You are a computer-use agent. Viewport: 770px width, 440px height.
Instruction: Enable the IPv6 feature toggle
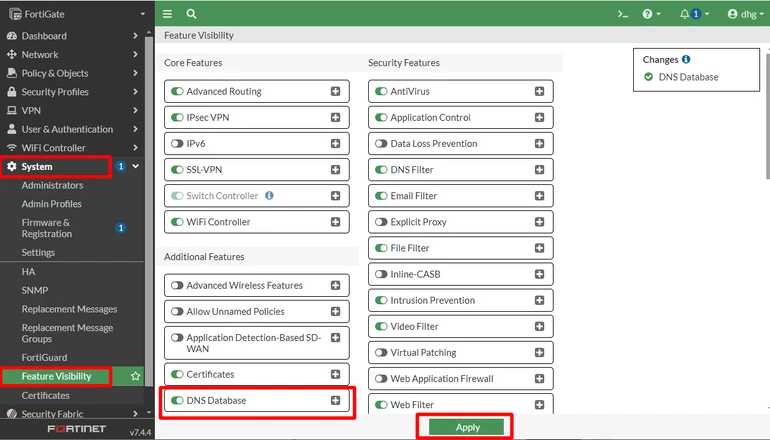click(x=177, y=143)
